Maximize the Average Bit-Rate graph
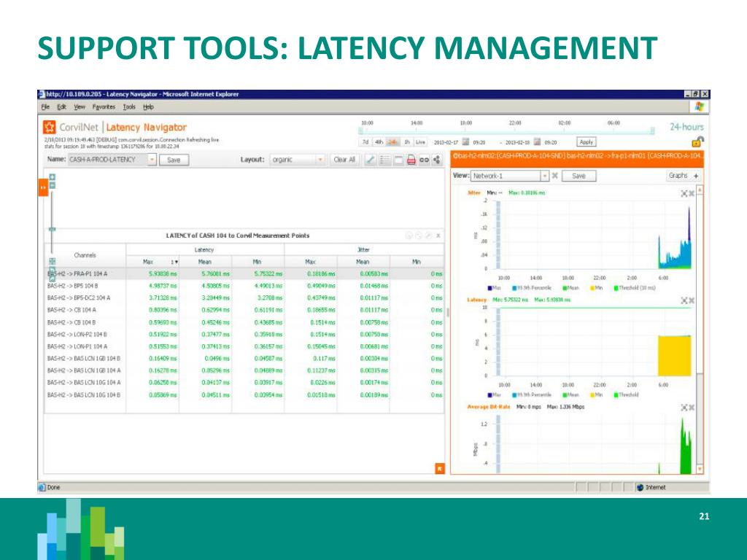The height and width of the screenshot is (560, 747). click(684, 408)
